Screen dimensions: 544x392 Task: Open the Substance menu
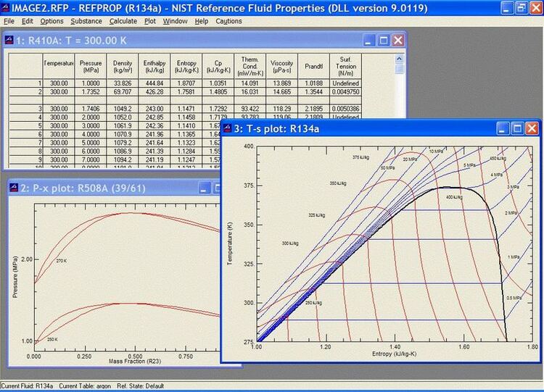coord(86,21)
